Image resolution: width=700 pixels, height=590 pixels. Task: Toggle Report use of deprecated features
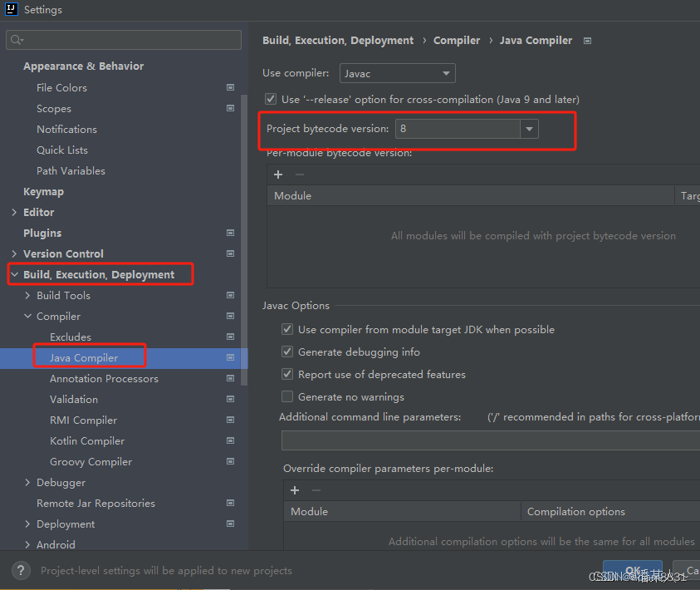287,374
